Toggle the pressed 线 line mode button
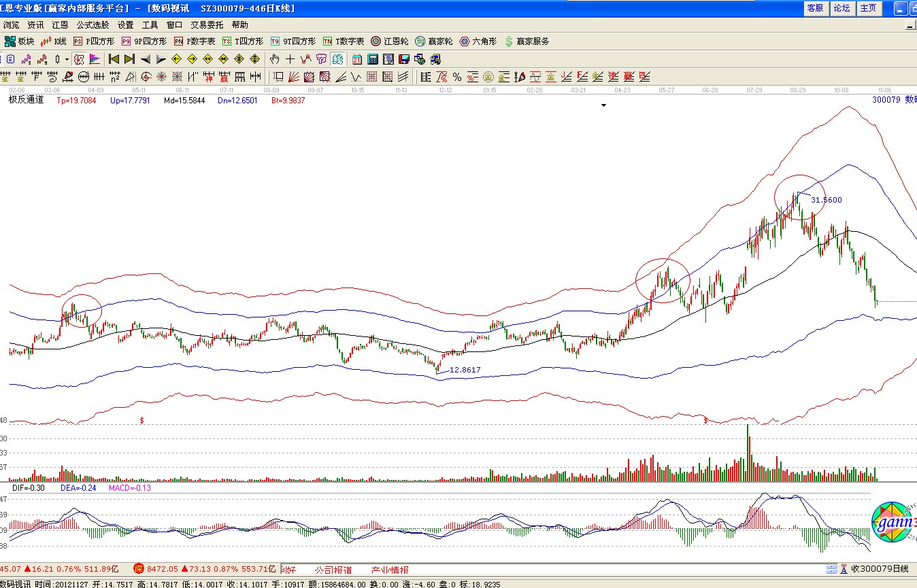Image resolution: width=917 pixels, height=588 pixels. pos(337,59)
